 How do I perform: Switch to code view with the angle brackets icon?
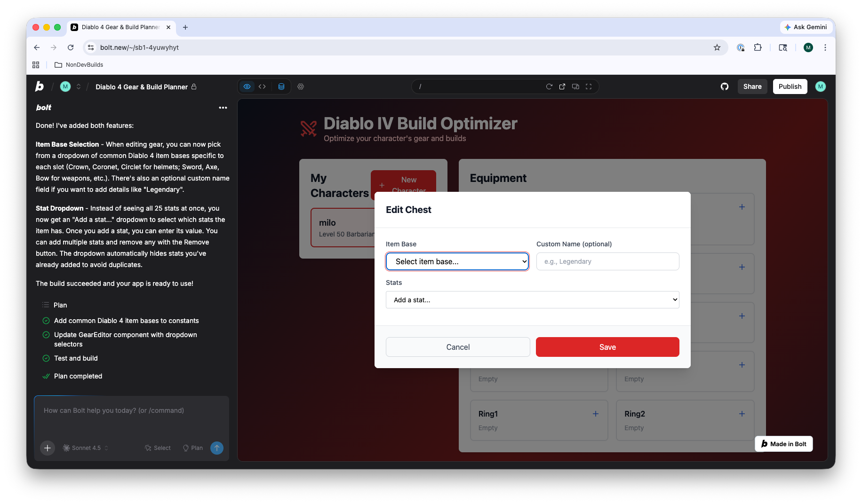pyautogui.click(x=262, y=87)
